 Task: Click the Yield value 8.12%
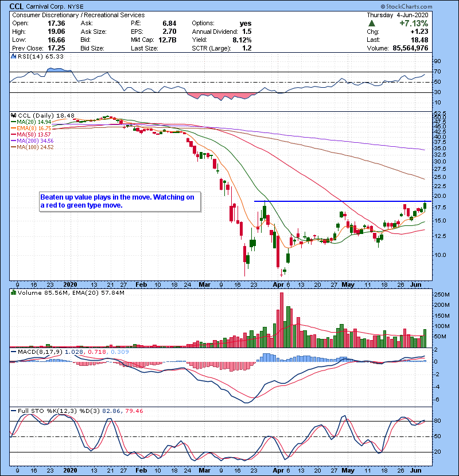[x=242, y=40]
